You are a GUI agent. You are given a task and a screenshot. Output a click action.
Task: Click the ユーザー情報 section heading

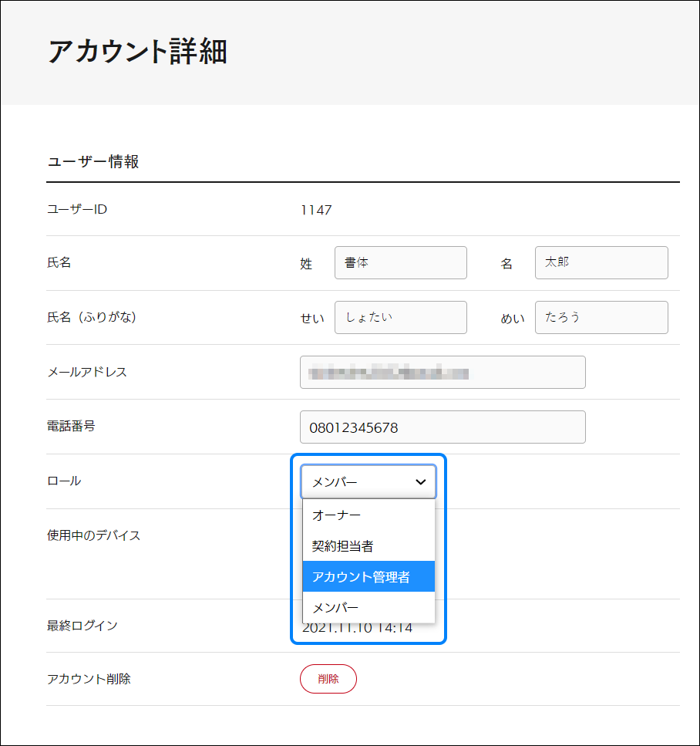(93, 162)
